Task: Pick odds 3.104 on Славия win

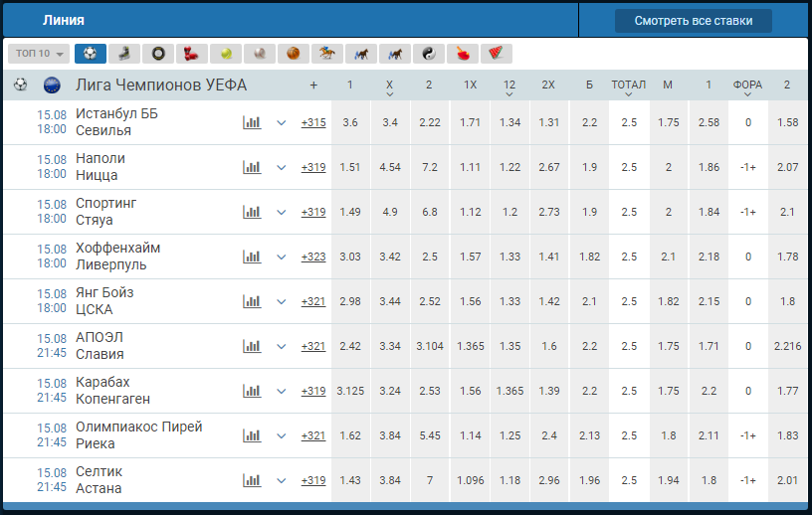Action: pyautogui.click(x=430, y=346)
